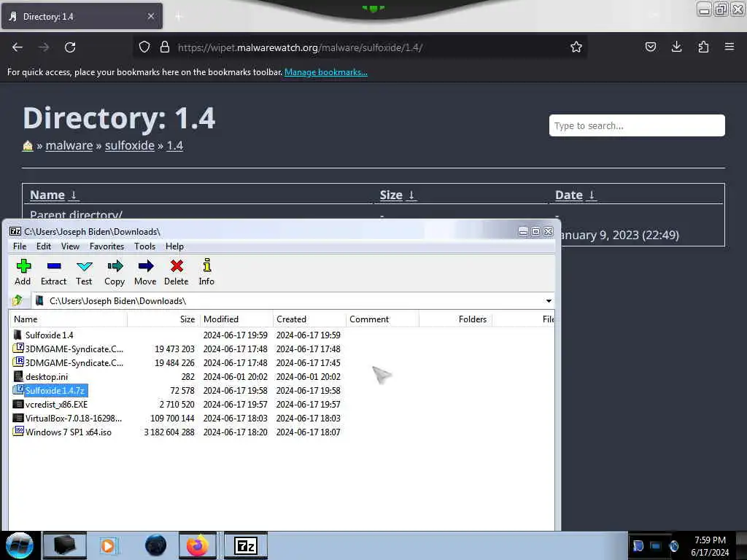The image size is (747, 560).
Task: Click the Move toolbar icon
Action: click(145, 272)
